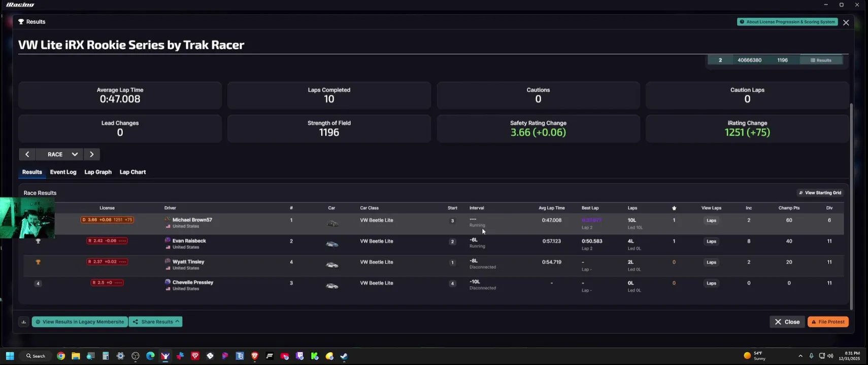The width and height of the screenshot is (868, 365).
Task: Click driver name Wyatt Tinsley
Action: pos(188,262)
